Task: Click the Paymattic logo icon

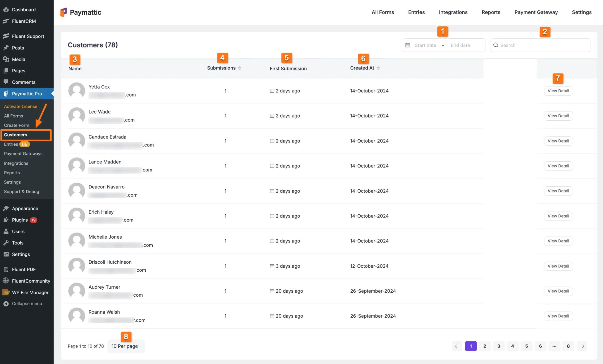Action: pyautogui.click(x=63, y=12)
